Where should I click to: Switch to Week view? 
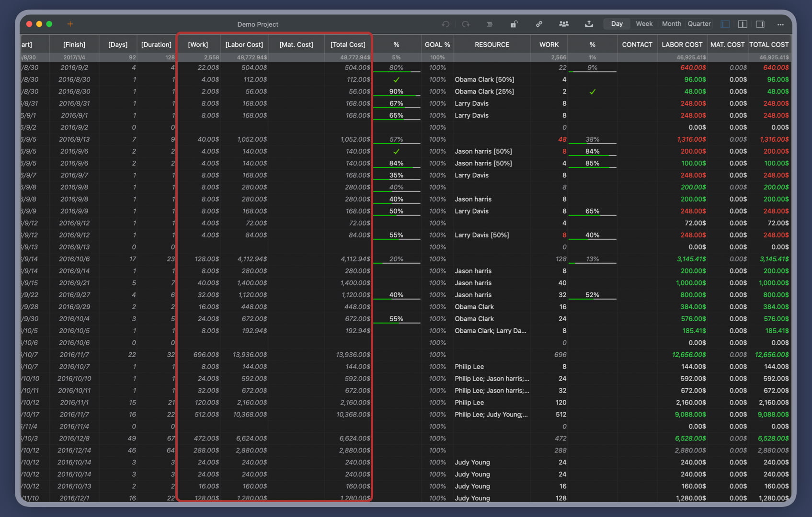pos(644,24)
